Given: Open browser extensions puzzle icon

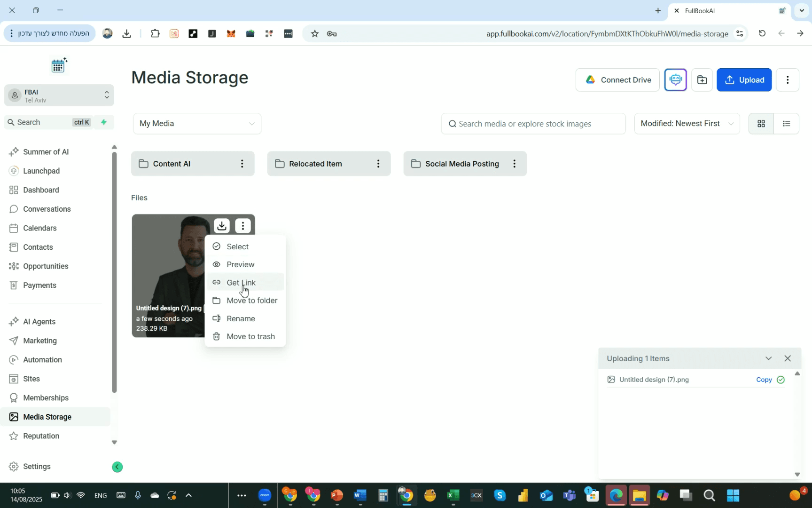Looking at the screenshot, I should pos(155,34).
